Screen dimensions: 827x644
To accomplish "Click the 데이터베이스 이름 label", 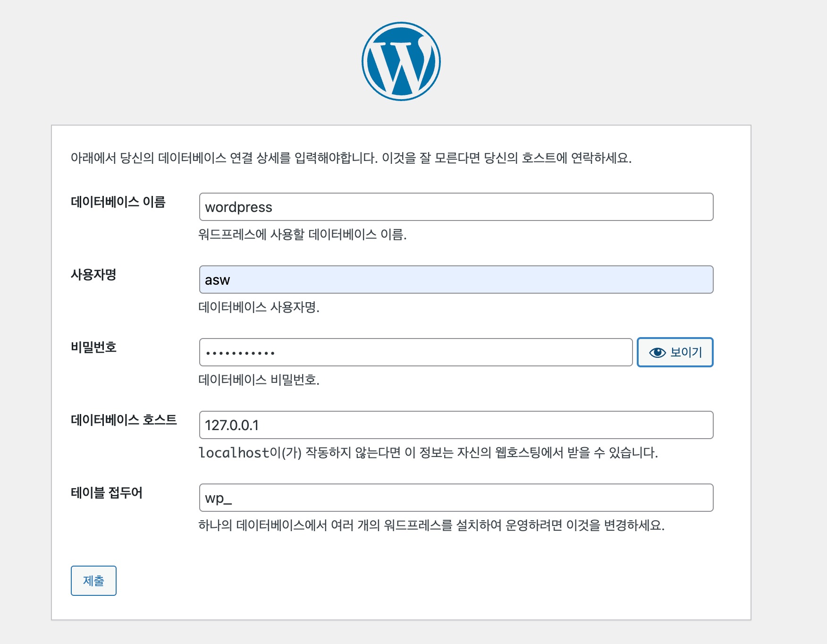I will coord(118,202).
